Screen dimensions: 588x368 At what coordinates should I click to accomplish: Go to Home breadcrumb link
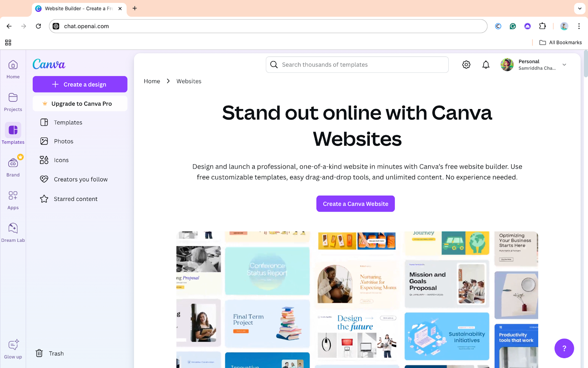click(x=152, y=81)
